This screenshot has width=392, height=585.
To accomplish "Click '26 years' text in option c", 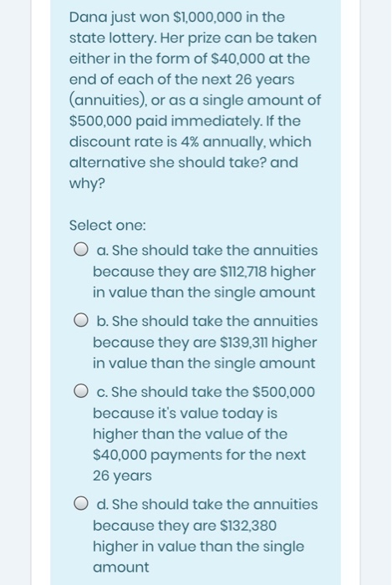I will (x=122, y=476).
